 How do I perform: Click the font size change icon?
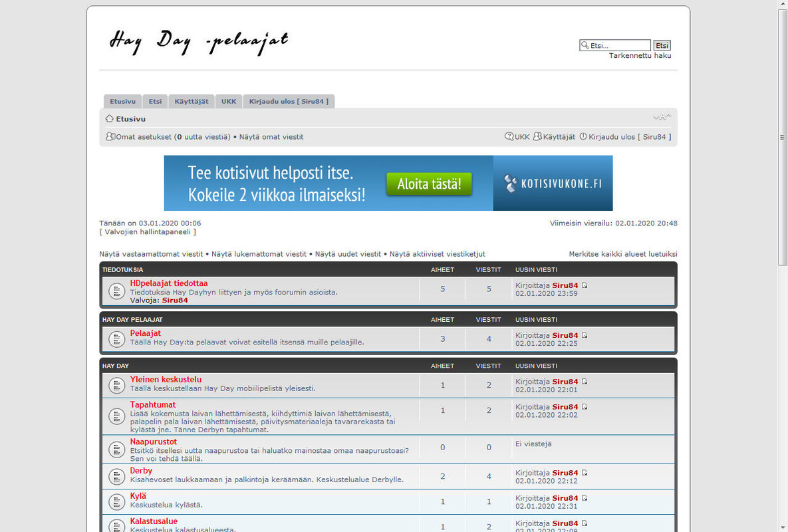(x=662, y=116)
